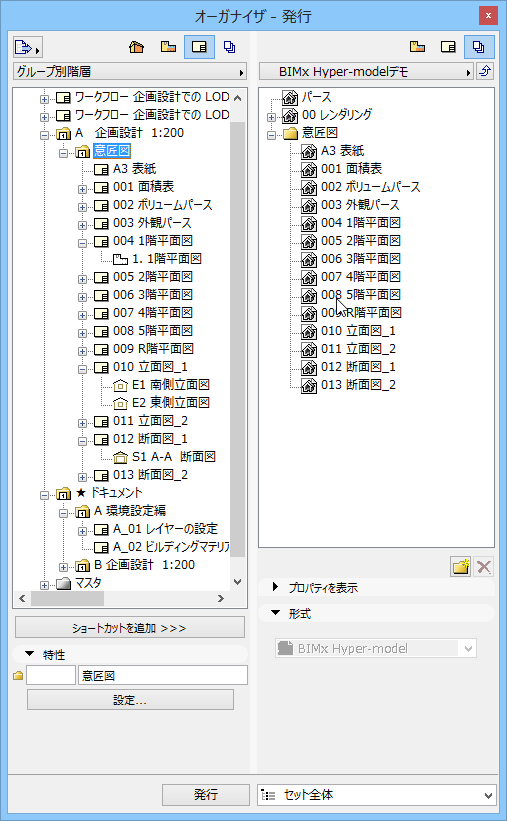Click the icon of 004 1階平面図 in right tree
Screen dimensions: 507x821
click(x=309, y=224)
